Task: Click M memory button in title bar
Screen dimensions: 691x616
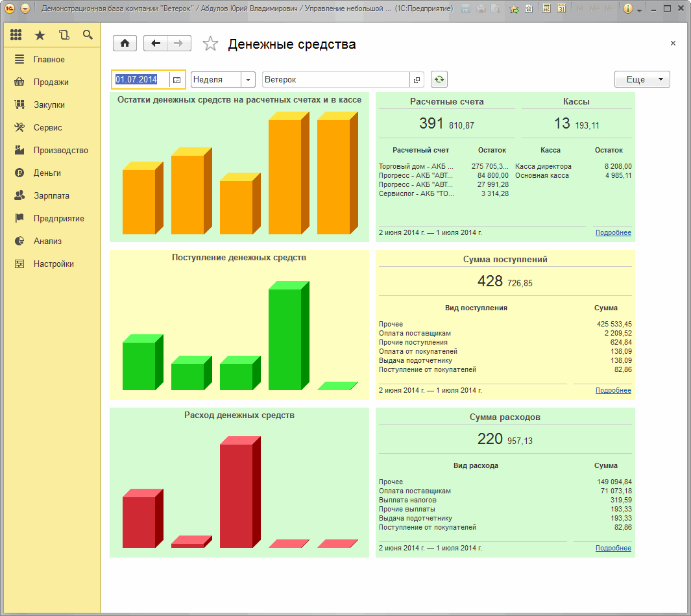Action: (x=579, y=9)
